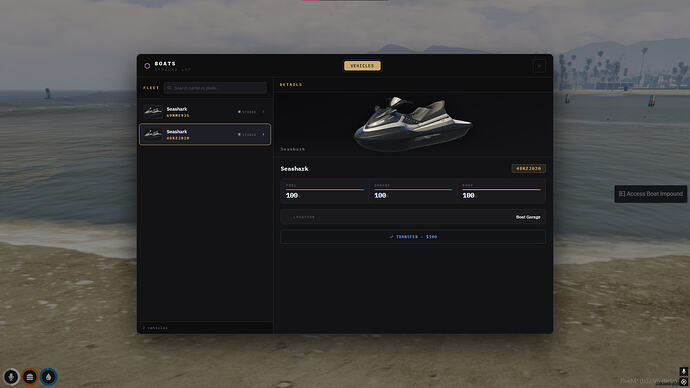This screenshot has height=388, width=690.
Task: Click the thirst water drop HUD icon
Action: coord(48,377)
